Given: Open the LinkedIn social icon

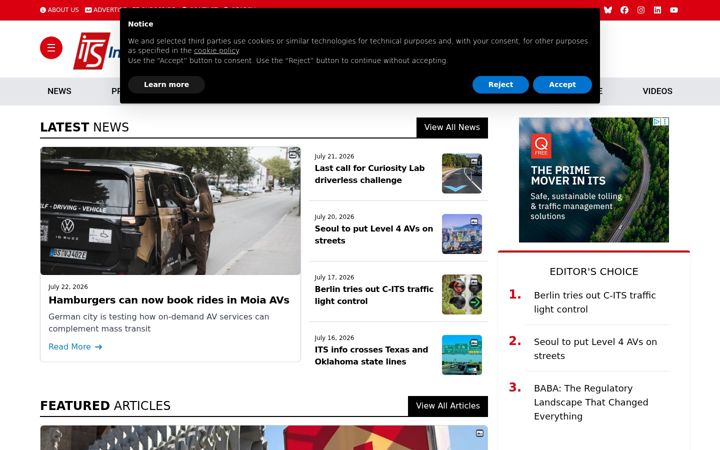Looking at the screenshot, I should pyautogui.click(x=658, y=10).
